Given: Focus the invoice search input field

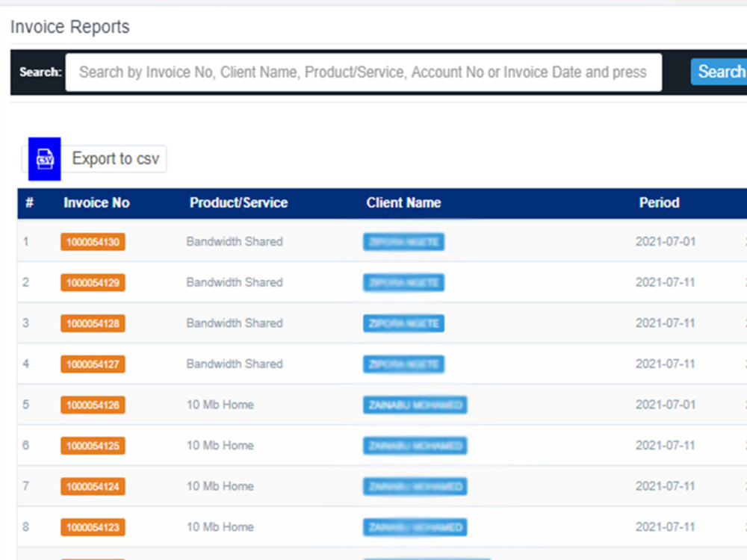Looking at the screenshot, I should pos(364,72).
